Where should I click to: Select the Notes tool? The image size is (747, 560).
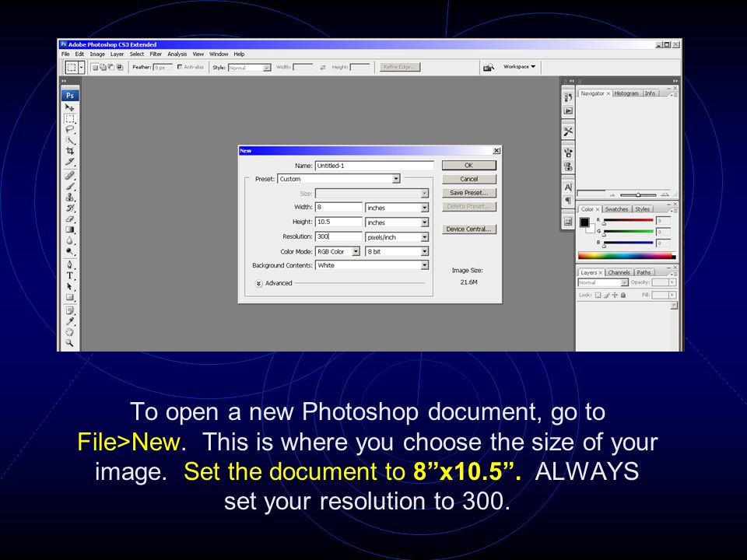pyautogui.click(x=69, y=310)
